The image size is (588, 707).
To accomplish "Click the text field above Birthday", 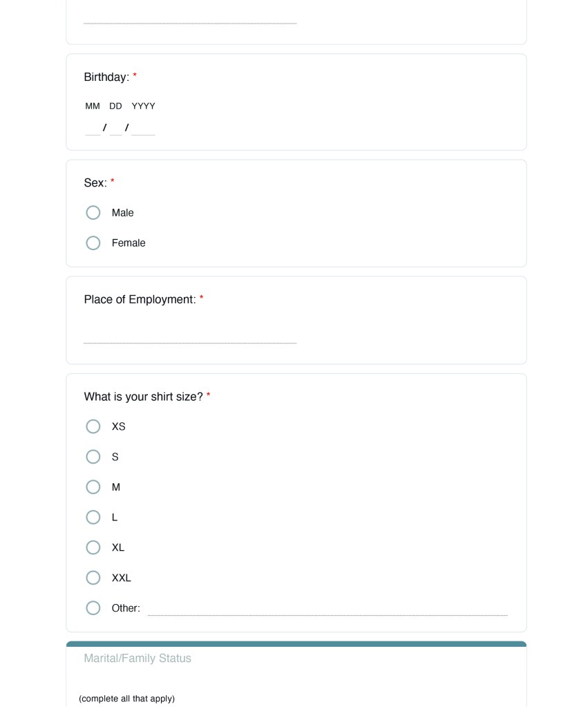I will point(190,17).
